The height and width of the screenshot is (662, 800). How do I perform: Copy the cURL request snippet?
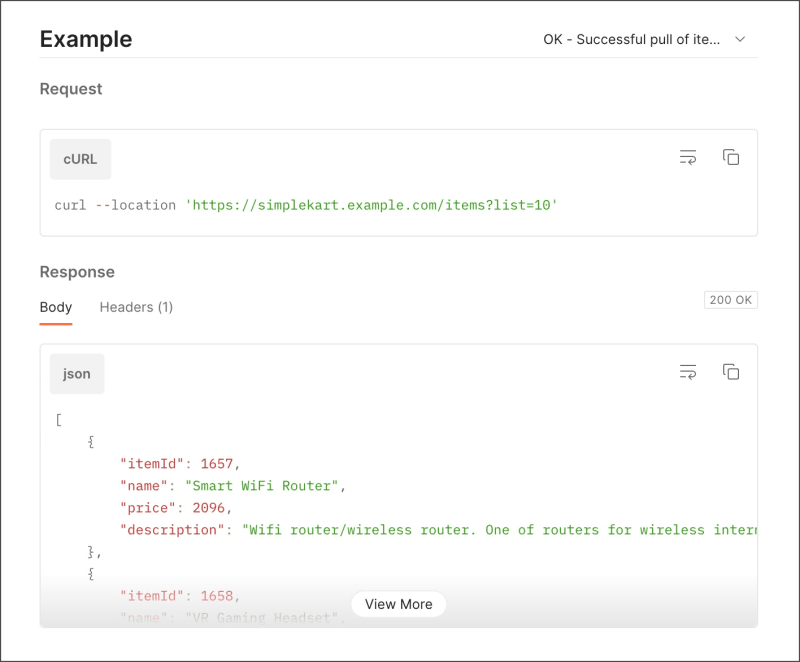731,158
